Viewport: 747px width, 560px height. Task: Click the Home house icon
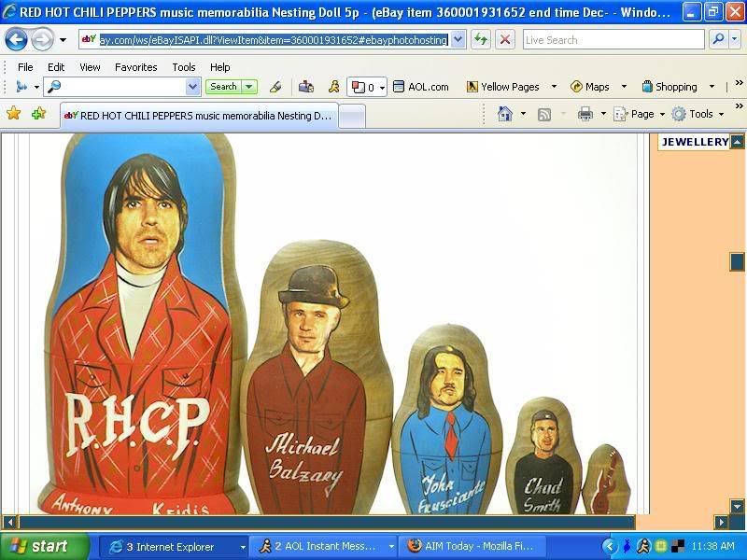tap(505, 114)
